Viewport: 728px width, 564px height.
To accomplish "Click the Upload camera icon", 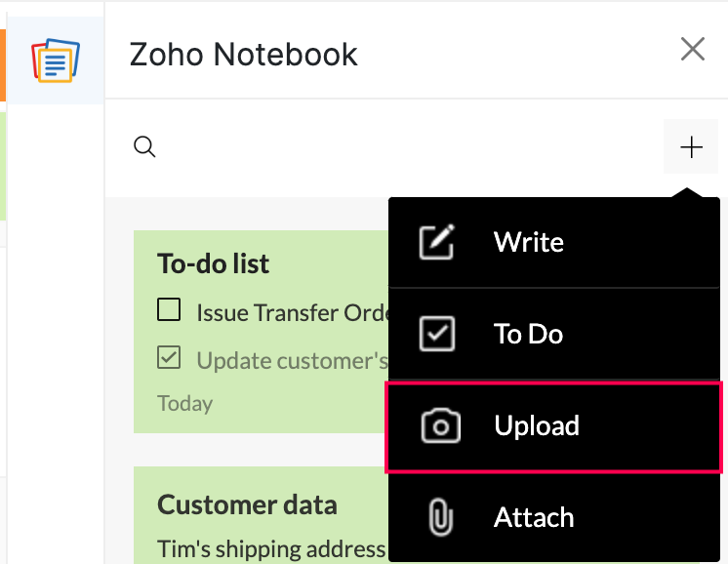I will tap(440, 426).
